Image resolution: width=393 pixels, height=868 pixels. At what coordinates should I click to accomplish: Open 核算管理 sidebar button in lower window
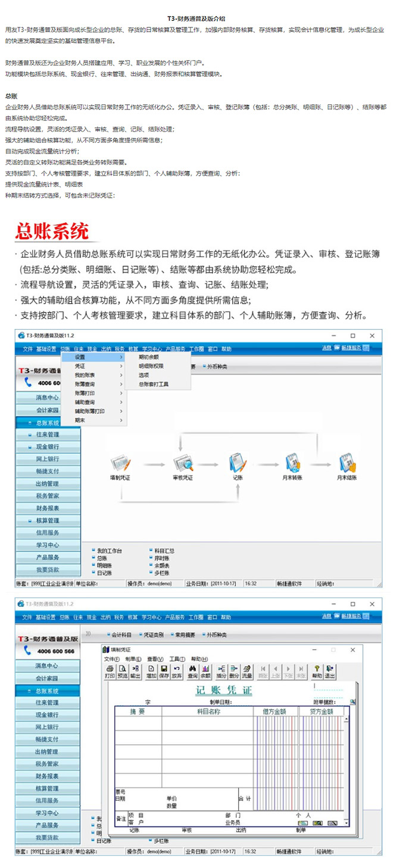pyautogui.click(x=47, y=788)
